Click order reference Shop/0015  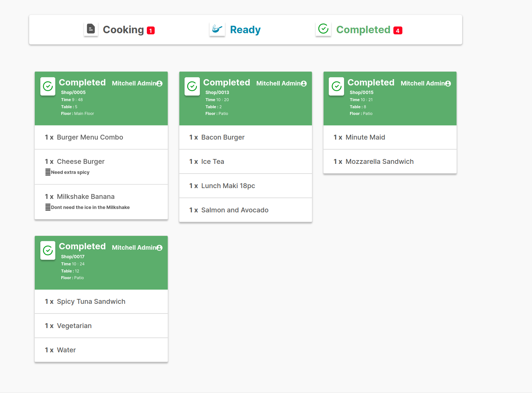pyautogui.click(x=362, y=93)
